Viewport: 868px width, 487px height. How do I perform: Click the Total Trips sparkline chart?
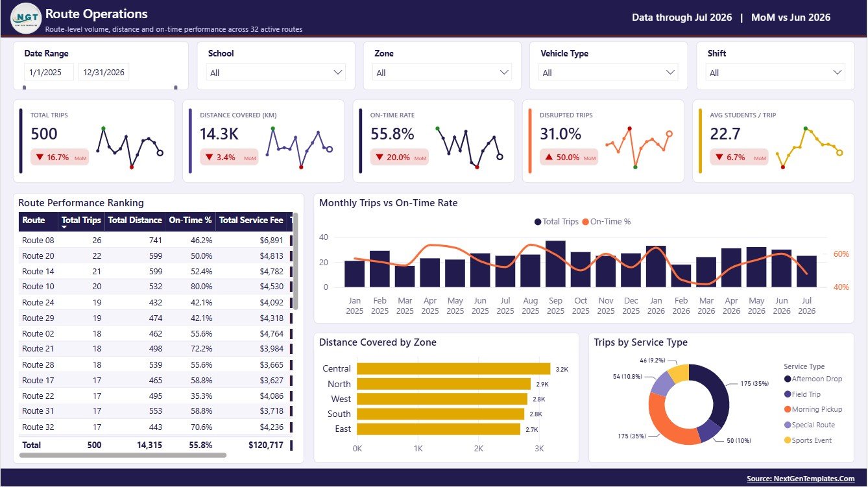[130, 148]
